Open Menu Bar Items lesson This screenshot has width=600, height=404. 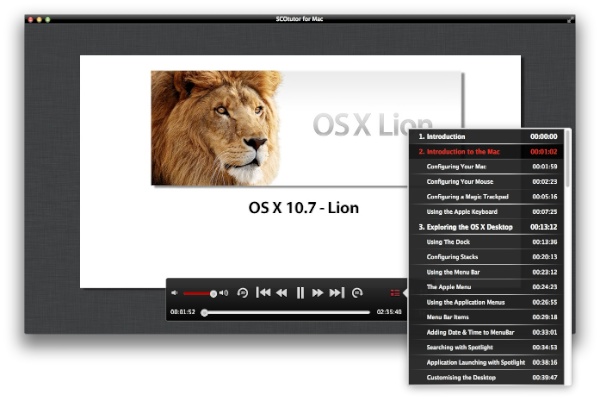(x=488, y=317)
